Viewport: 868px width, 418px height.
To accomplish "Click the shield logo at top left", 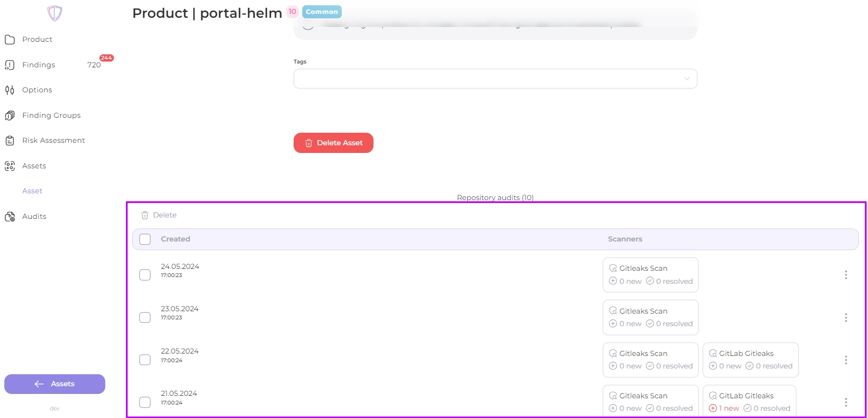I will point(55,13).
